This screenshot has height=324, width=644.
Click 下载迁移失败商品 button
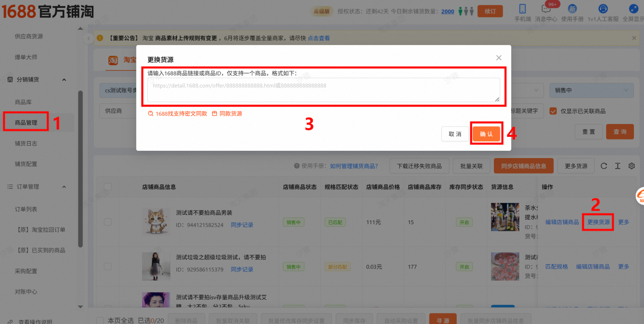tap(419, 166)
